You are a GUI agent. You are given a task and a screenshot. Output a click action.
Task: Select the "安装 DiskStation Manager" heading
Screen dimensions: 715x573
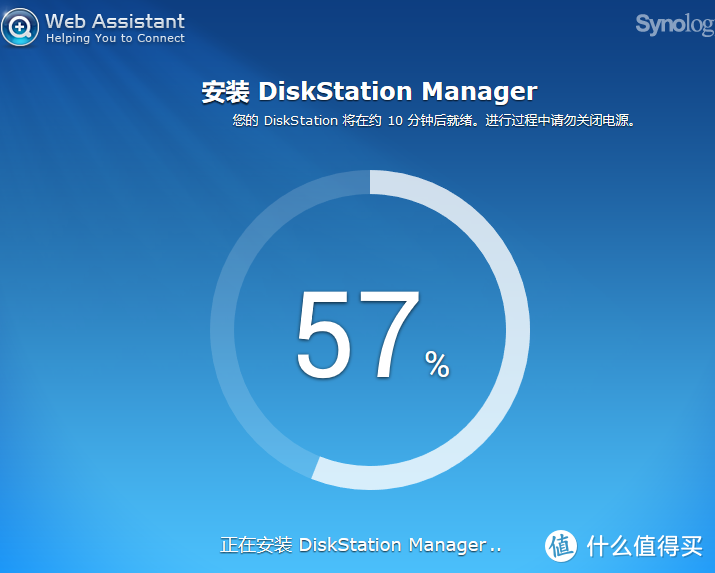(369, 92)
